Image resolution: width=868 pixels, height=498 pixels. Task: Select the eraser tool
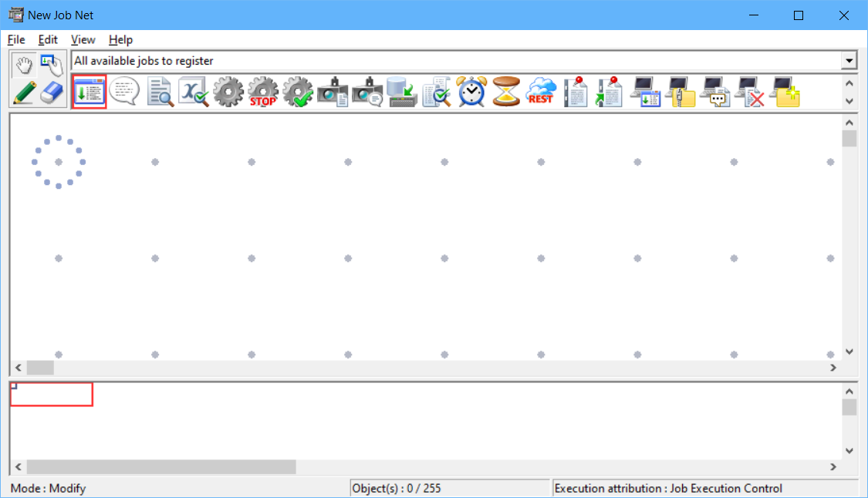tap(52, 93)
